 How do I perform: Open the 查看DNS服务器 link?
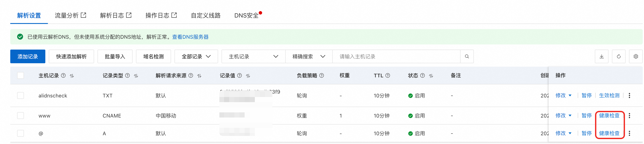(x=190, y=37)
